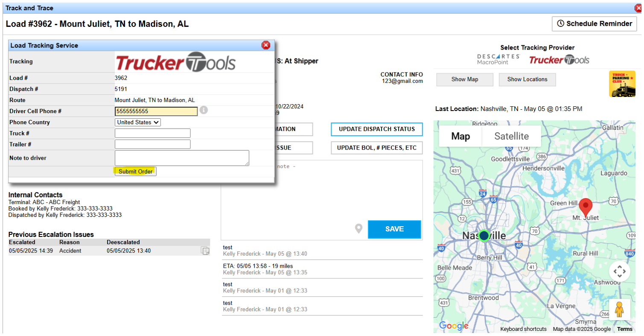The image size is (644, 336).
Task: Click the 05/05/2025 14:39 escalated timestamp
Action: 31,251
